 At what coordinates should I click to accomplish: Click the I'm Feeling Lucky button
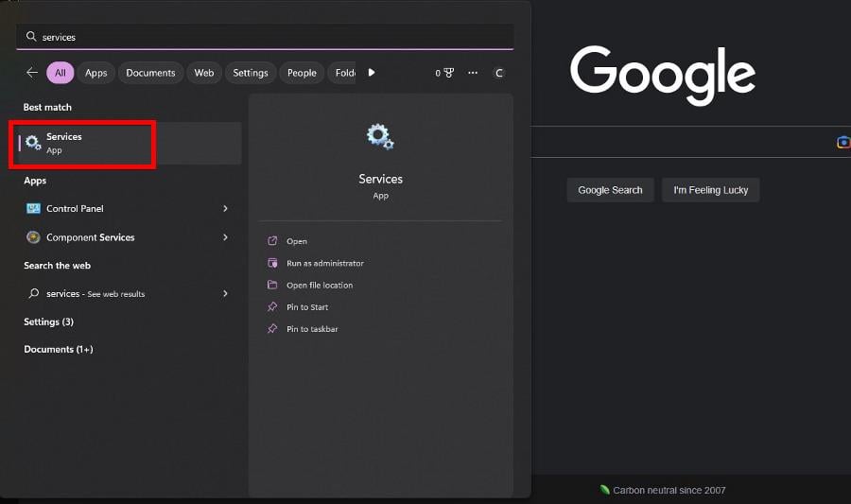click(710, 190)
